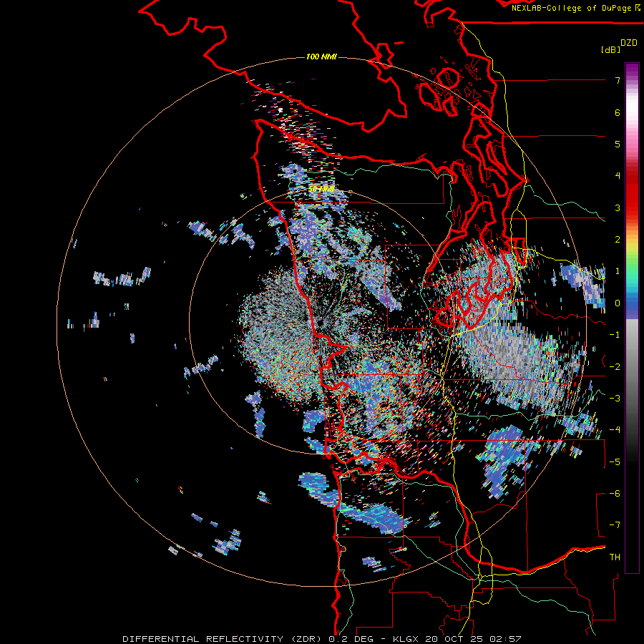Screen dimensions: 644x644
Task: Click the 02:57 timestamp in the caption
Action: pyautogui.click(x=506, y=639)
